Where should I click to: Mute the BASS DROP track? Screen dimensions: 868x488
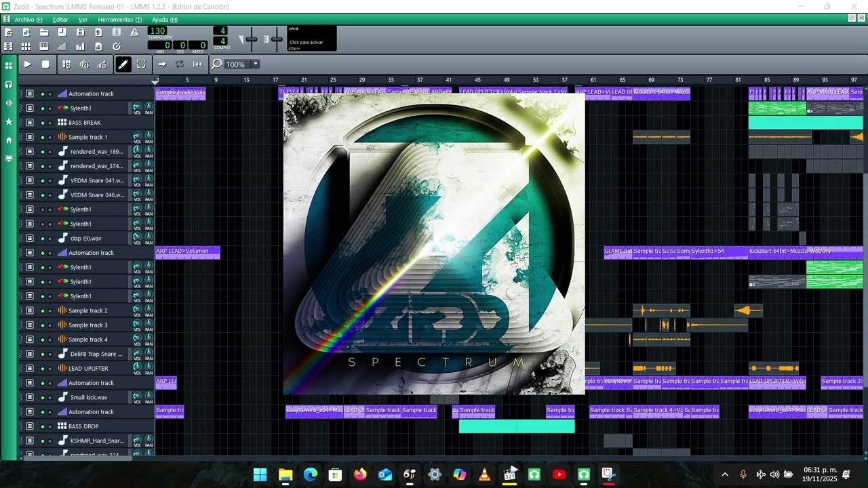43,426
